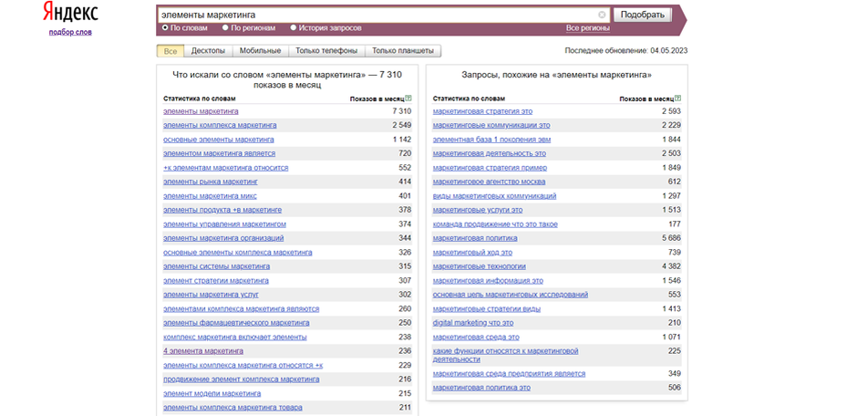Open 'основные элементы комплекса маркетинга' link
Image resolution: width=868 pixels, height=416 pixels.
coord(237,253)
